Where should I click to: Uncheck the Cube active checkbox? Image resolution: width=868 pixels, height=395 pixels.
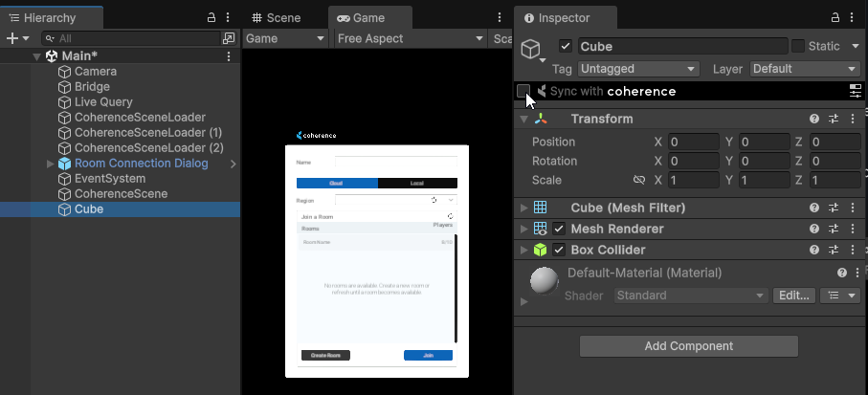[566, 46]
